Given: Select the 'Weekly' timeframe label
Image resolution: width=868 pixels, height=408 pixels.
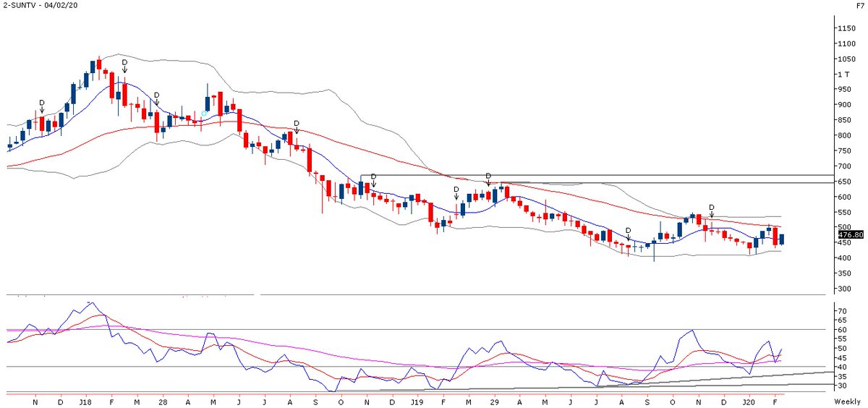Looking at the screenshot, I should click(846, 401).
